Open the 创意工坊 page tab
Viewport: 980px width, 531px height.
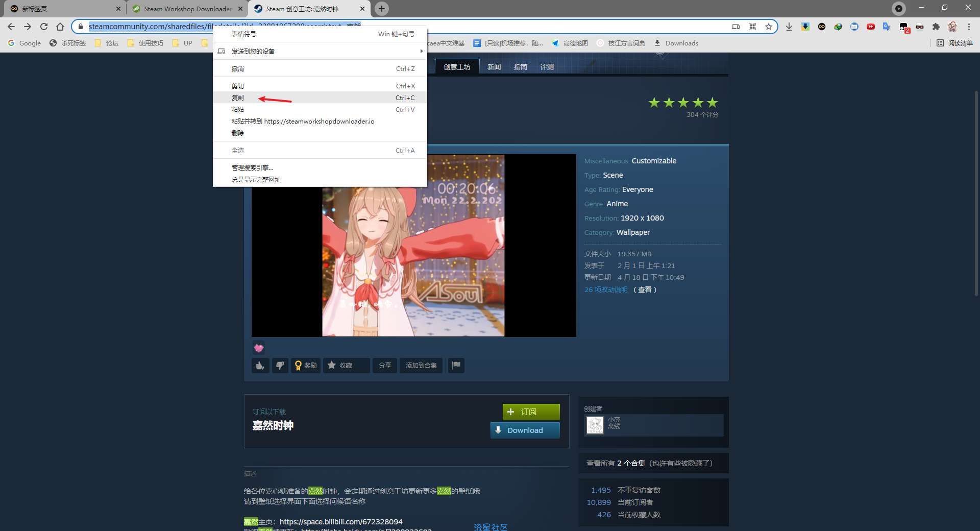pyautogui.click(x=457, y=67)
